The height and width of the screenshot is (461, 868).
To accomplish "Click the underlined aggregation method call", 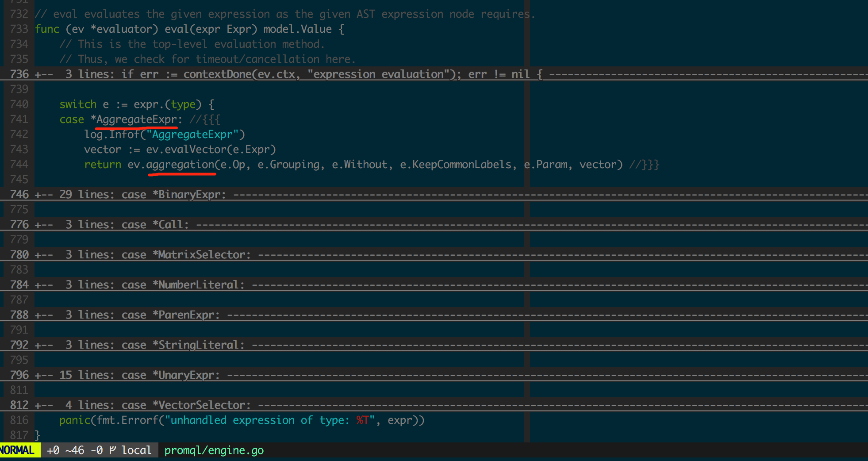I will point(181,165).
